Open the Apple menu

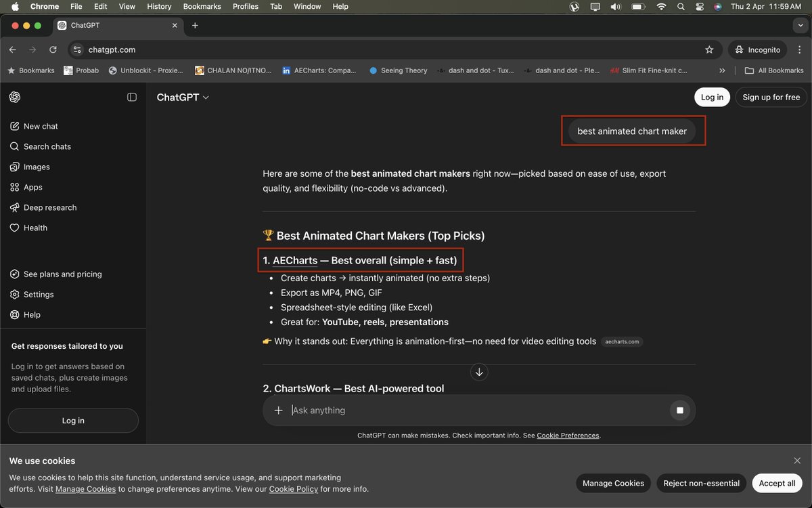click(15, 6)
